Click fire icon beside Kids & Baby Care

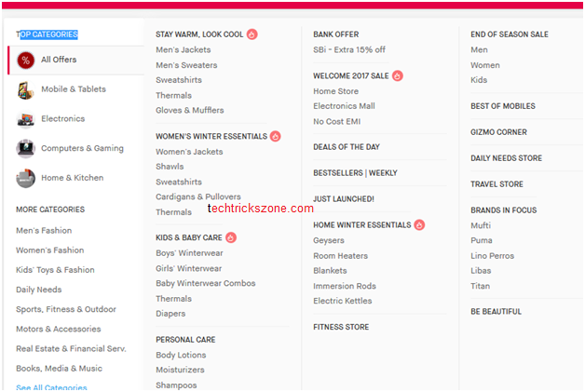[x=231, y=238]
